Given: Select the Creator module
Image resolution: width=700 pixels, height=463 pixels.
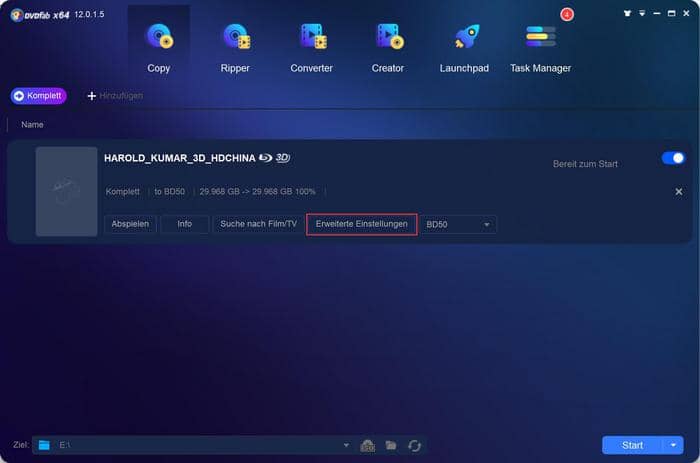Looking at the screenshot, I should coord(388,48).
